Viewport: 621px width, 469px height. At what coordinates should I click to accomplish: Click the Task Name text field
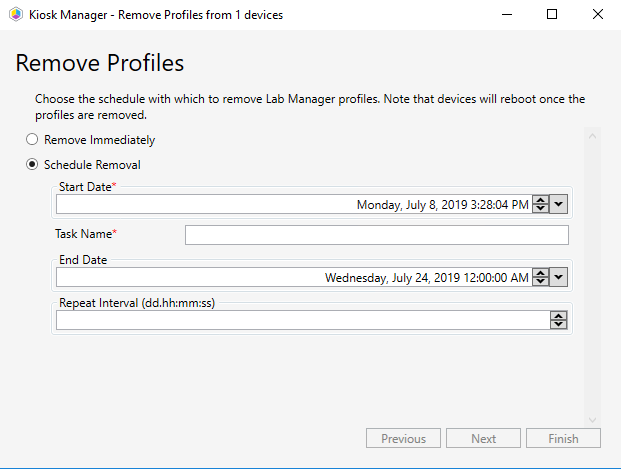pyautogui.click(x=376, y=235)
